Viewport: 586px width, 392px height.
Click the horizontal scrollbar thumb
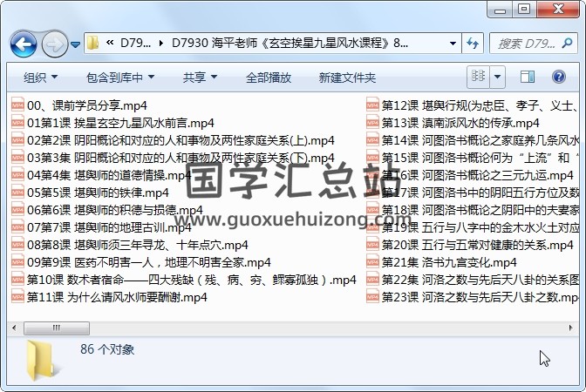pos(57,328)
